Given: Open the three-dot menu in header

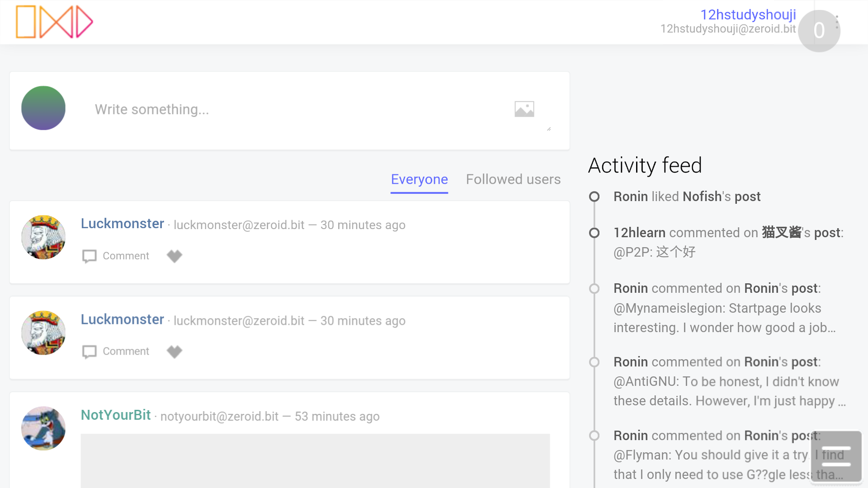Looking at the screenshot, I should (837, 22).
